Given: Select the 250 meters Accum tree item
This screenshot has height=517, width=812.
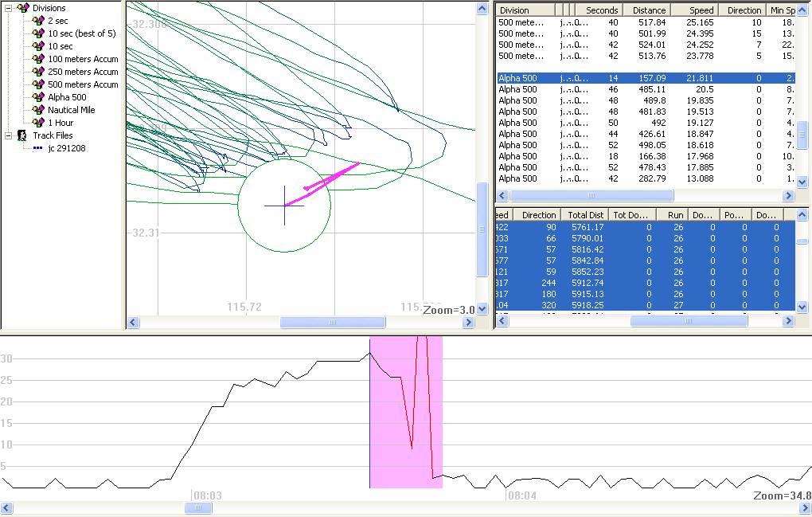Looking at the screenshot, I should (83, 72).
